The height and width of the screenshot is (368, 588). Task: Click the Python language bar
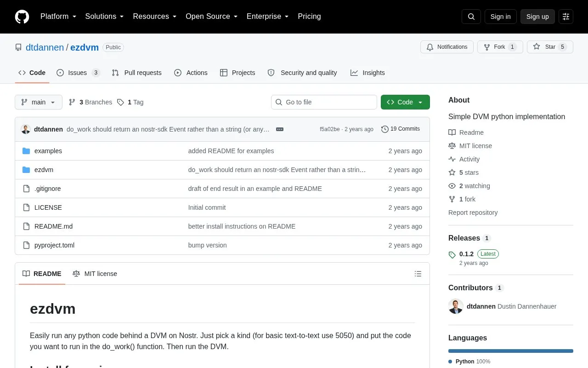click(511, 351)
